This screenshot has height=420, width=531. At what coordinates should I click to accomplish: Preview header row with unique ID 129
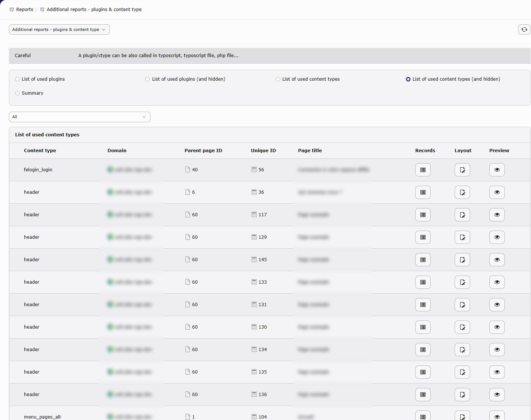click(x=497, y=237)
